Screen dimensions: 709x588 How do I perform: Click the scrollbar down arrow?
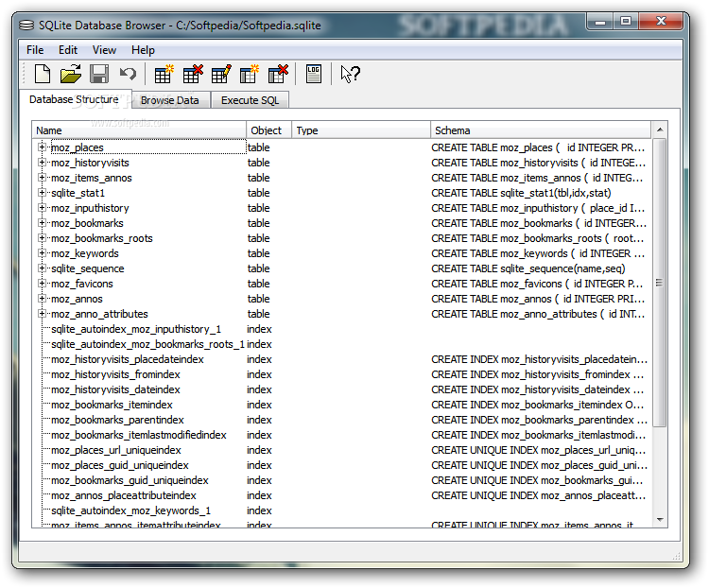(x=660, y=519)
